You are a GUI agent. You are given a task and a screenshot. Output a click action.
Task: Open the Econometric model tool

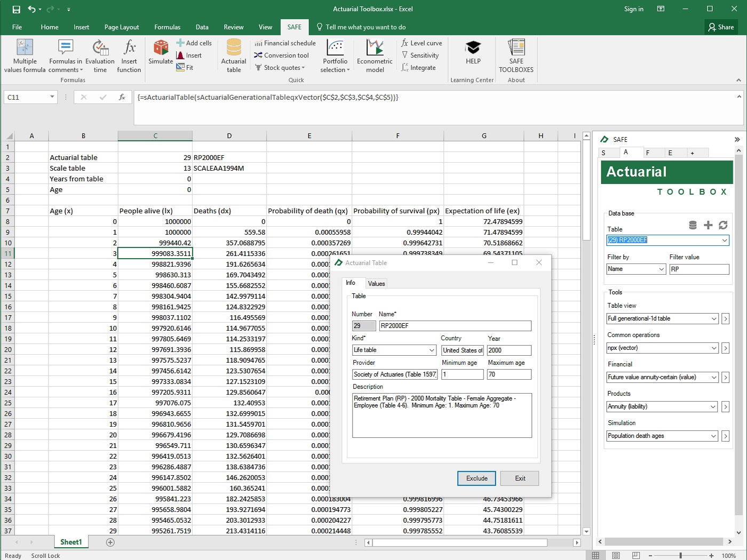click(375, 55)
